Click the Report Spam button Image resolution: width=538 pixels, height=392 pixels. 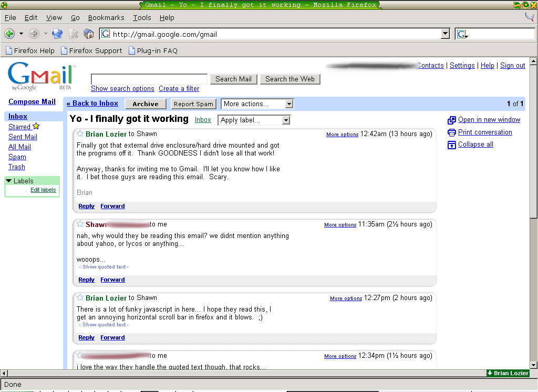pos(193,104)
